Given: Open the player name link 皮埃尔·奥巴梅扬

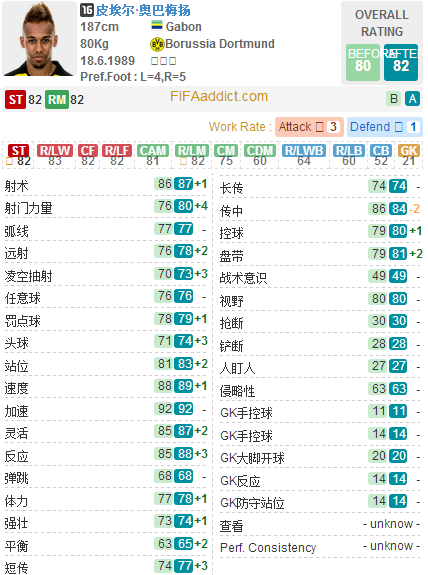Looking at the screenshot, I should tap(143, 10).
